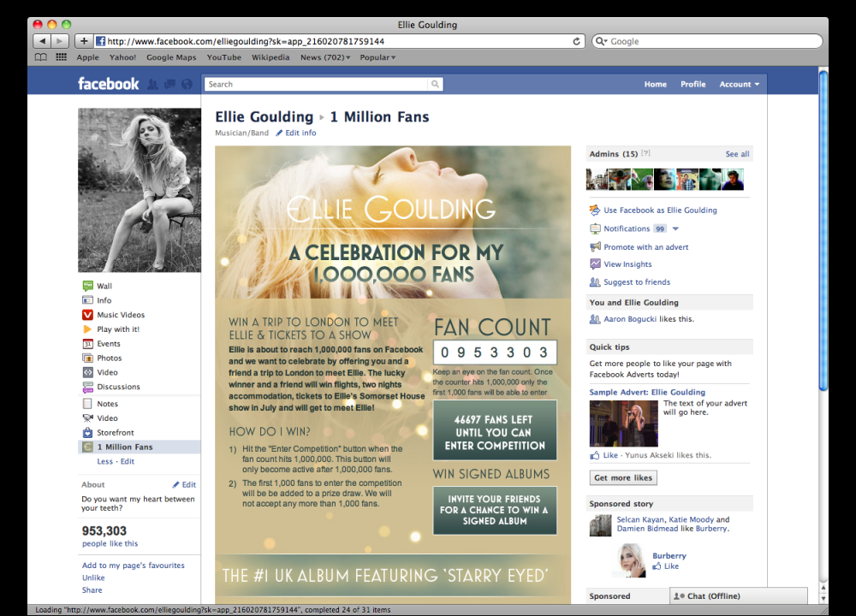Expand the Notifications dropdown arrow

coord(675,228)
